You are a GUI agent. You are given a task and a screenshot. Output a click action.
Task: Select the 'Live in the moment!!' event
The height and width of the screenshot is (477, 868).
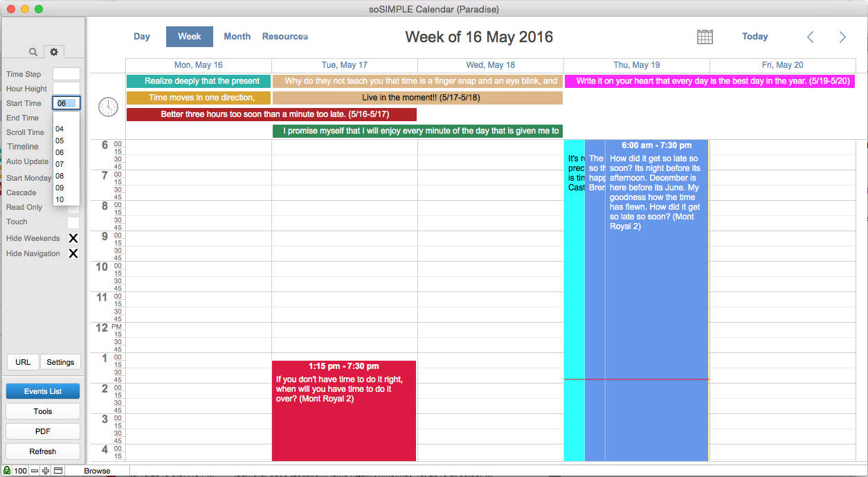pos(417,98)
